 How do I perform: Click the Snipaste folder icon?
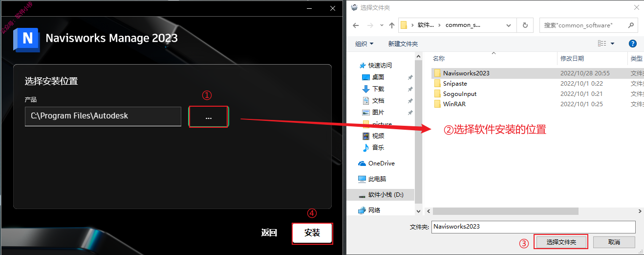437,83
